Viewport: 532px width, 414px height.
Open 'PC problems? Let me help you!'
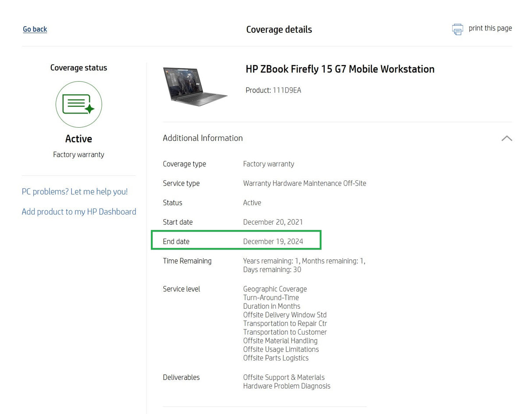click(x=74, y=192)
